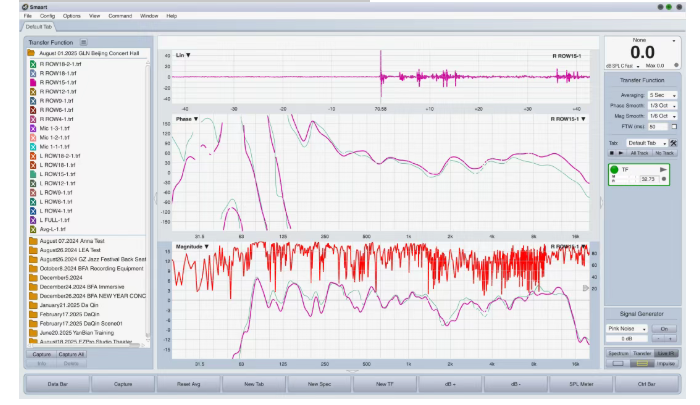The height and width of the screenshot is (405, 700).
Task: Turn on the Signal Generator
Action: click(x=663, y=327)
